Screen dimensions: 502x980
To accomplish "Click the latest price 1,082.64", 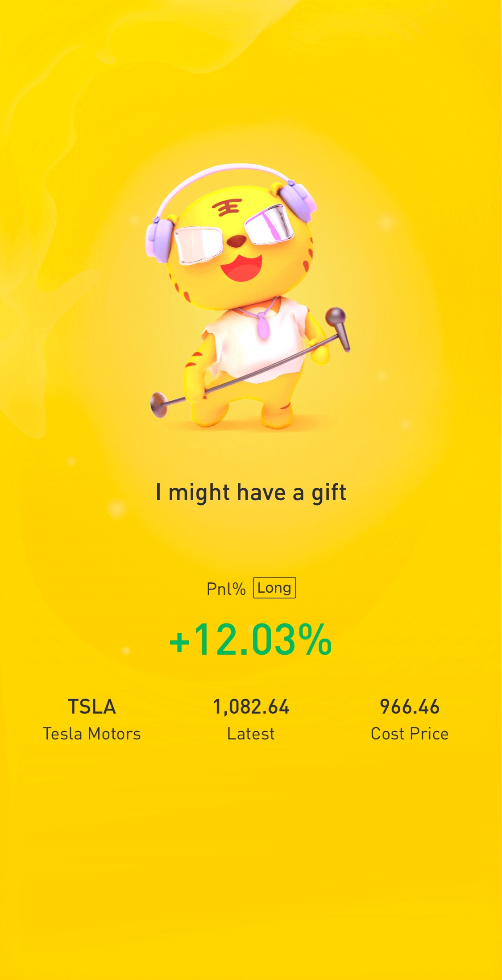I will 251,707.
